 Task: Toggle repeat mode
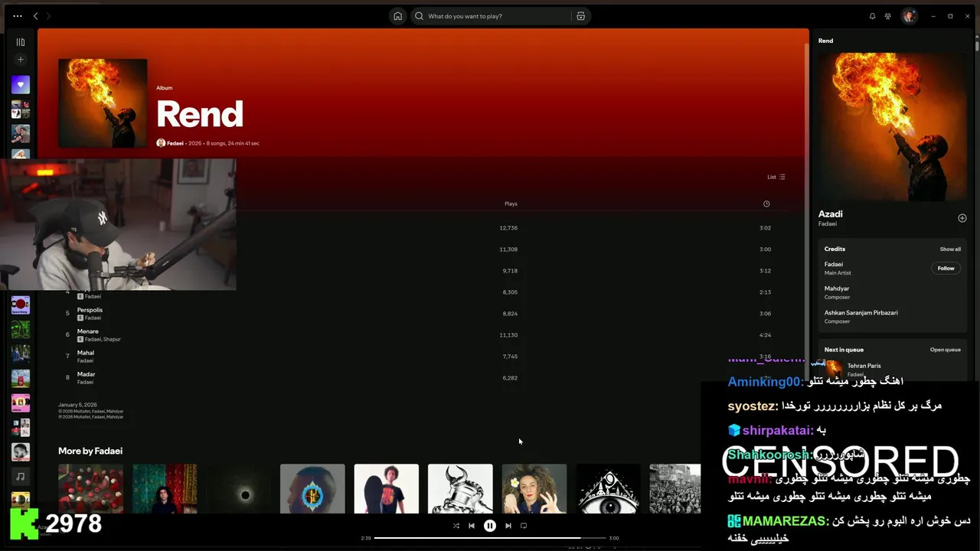point(524,526)
